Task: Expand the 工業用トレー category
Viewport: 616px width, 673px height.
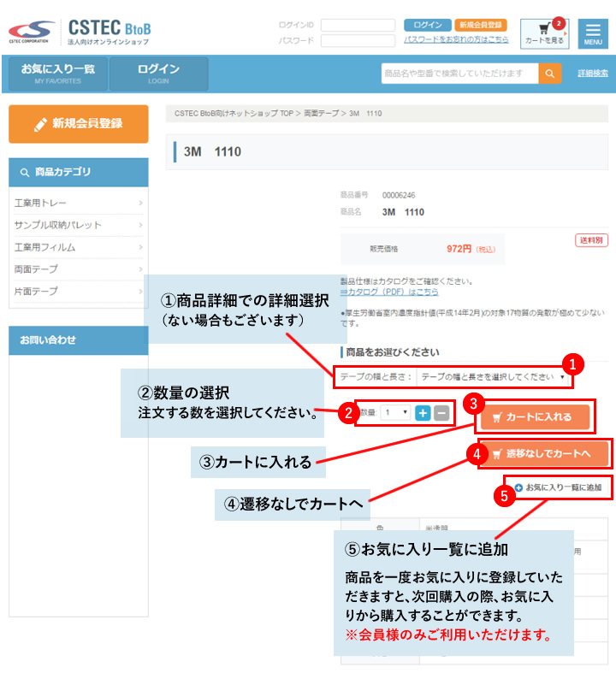Action: click(x=79, y=203)
